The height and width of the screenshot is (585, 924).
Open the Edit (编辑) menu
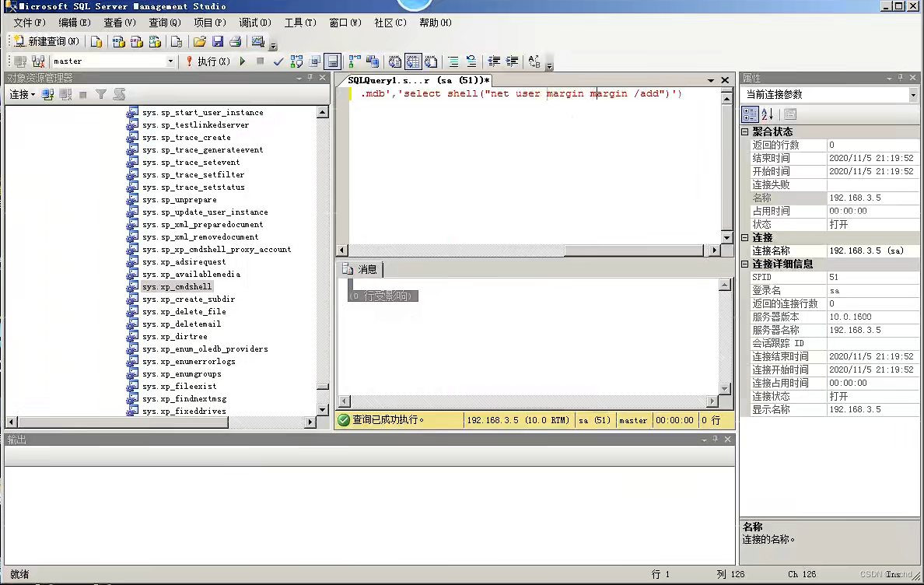pos(74,23)
